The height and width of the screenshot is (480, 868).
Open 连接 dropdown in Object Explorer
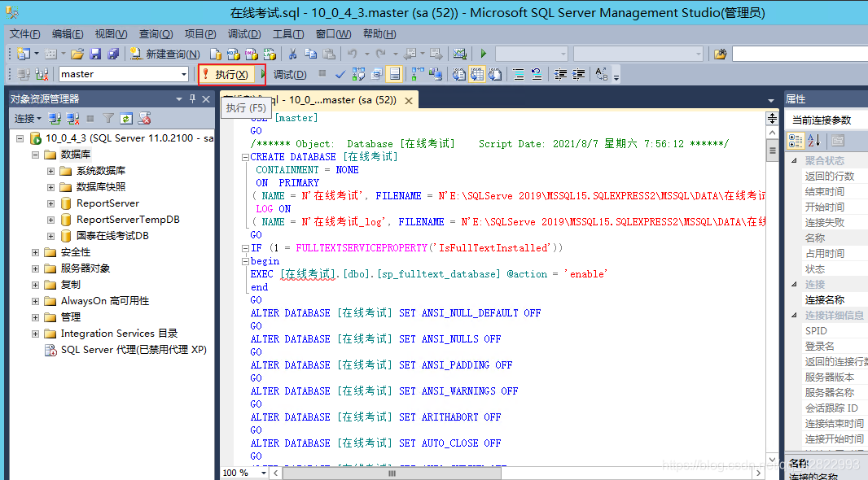28,118
